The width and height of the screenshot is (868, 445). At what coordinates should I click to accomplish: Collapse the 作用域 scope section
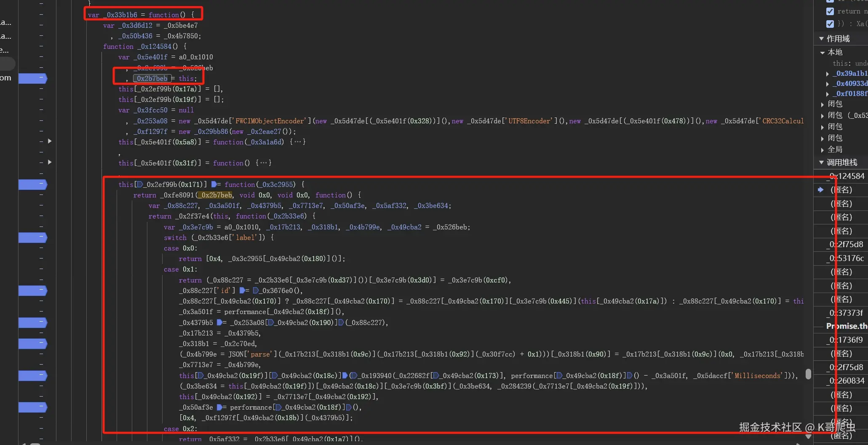point(821,39)
